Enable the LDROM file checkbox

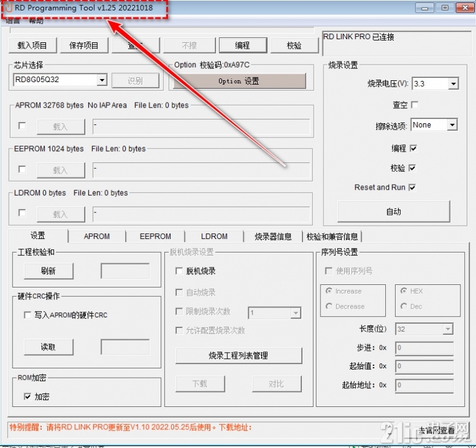click(x=22, y=213)
